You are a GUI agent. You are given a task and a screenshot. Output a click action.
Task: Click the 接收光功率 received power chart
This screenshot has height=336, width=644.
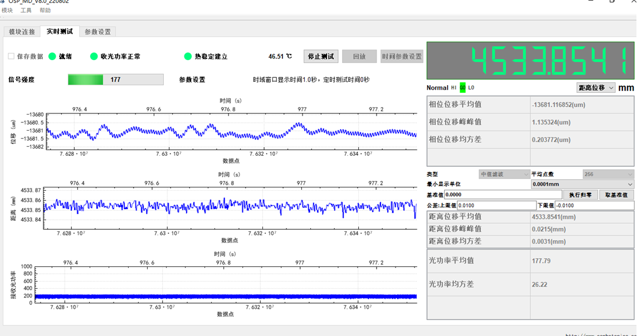pyautogui.click(x=226, y=285)
